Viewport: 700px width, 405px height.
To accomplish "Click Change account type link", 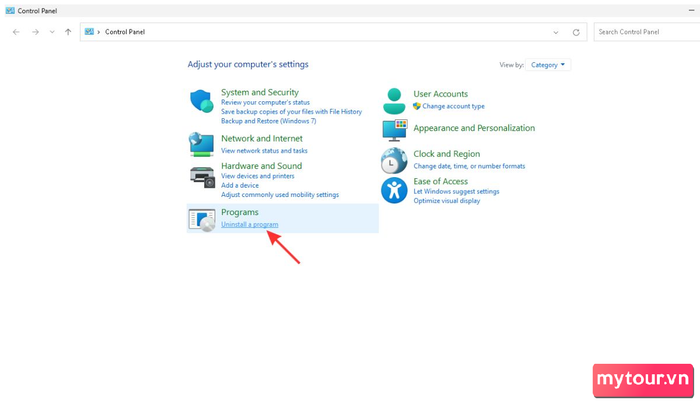I will pyautogui.click(x=453, y=106).
